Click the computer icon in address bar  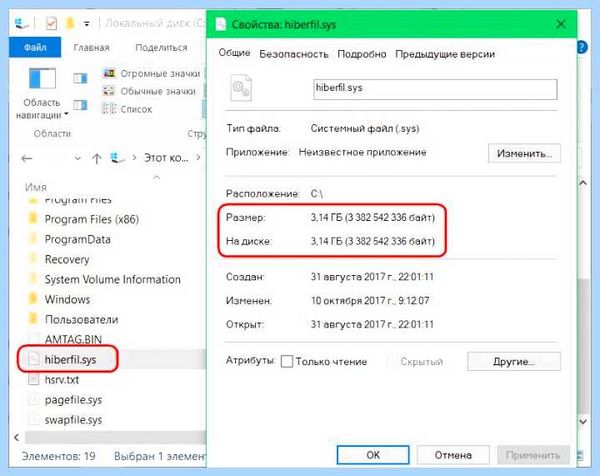(x=117, y=158)
